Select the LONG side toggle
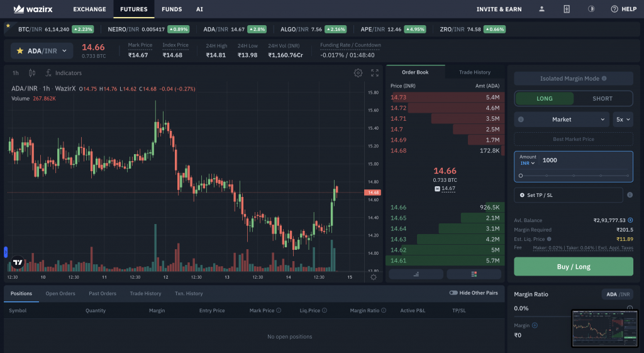This screenshot has width=644, height=353. click(545, 99)
